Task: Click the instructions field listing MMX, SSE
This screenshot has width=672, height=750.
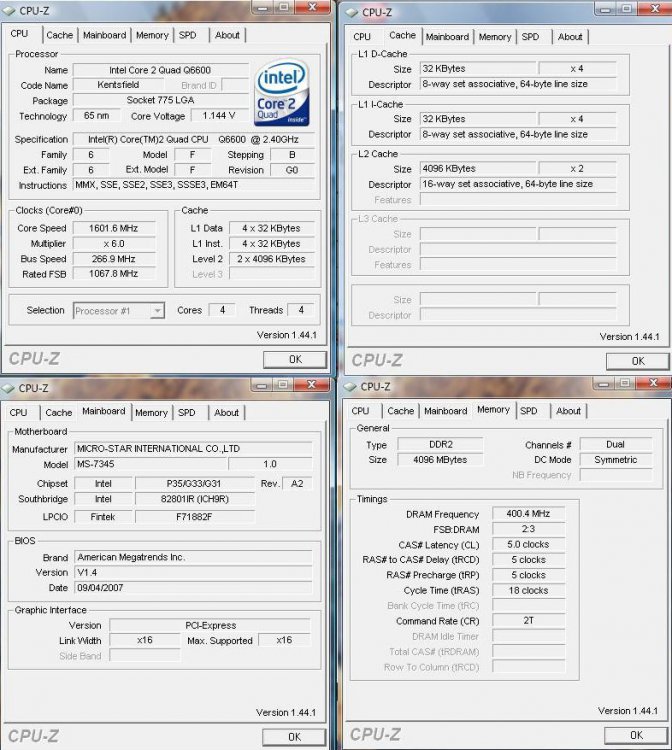Action: click(194, 185)
